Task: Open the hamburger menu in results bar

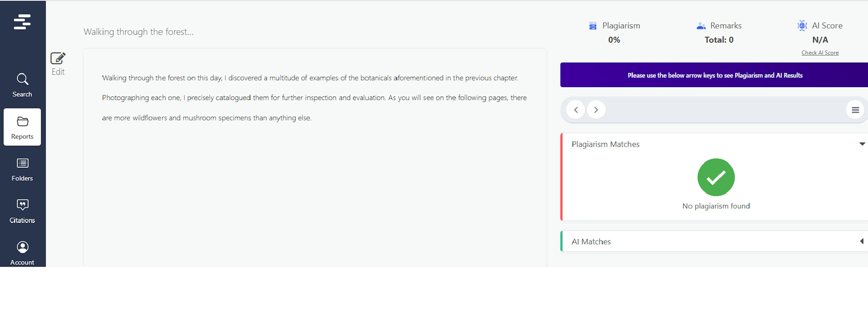Action: [x=855, y=110]
